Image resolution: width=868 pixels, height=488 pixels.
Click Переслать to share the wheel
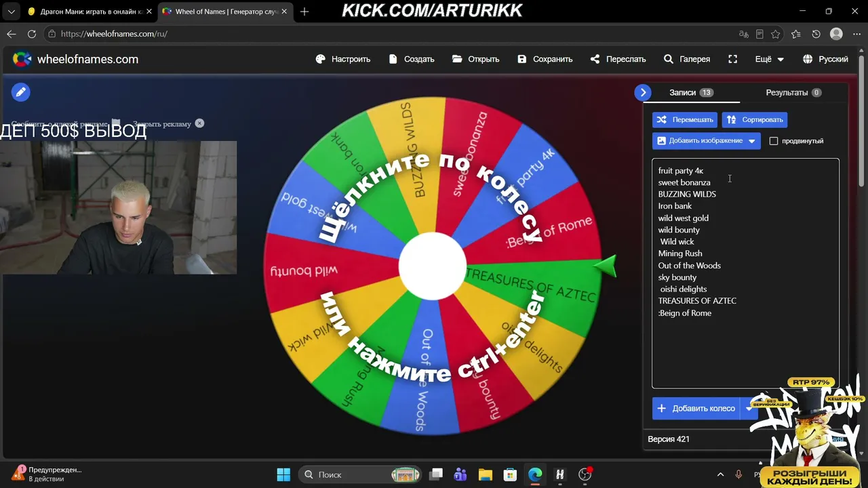click(618, 59)
